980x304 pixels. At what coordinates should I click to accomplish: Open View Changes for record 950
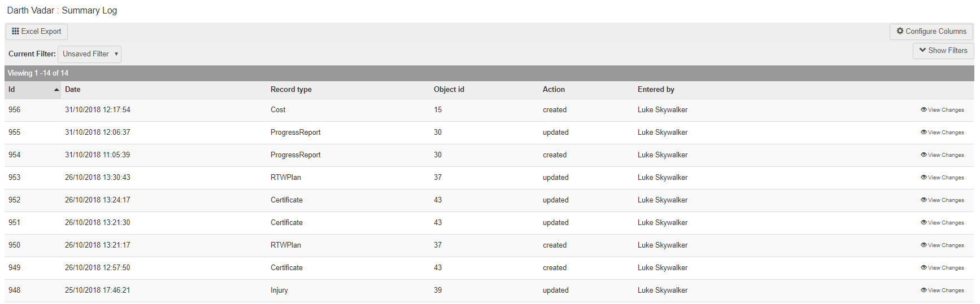click(x=945, y=245)
